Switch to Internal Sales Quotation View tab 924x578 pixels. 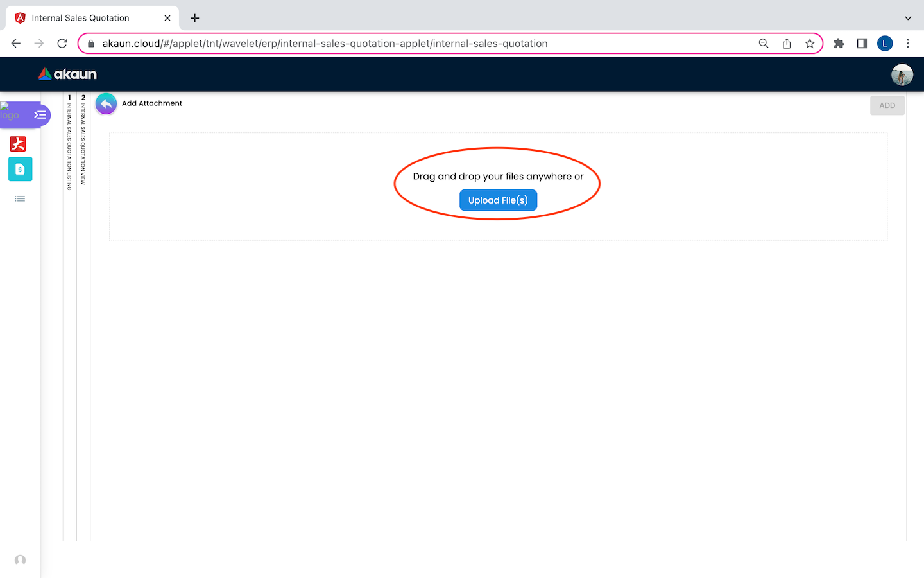(x=83, y=140)
